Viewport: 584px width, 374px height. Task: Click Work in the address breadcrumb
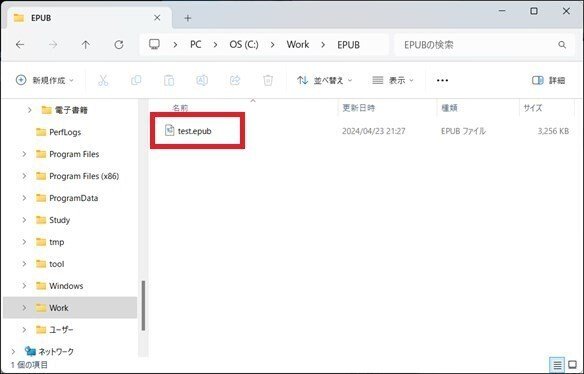click(x=298, y=45)
